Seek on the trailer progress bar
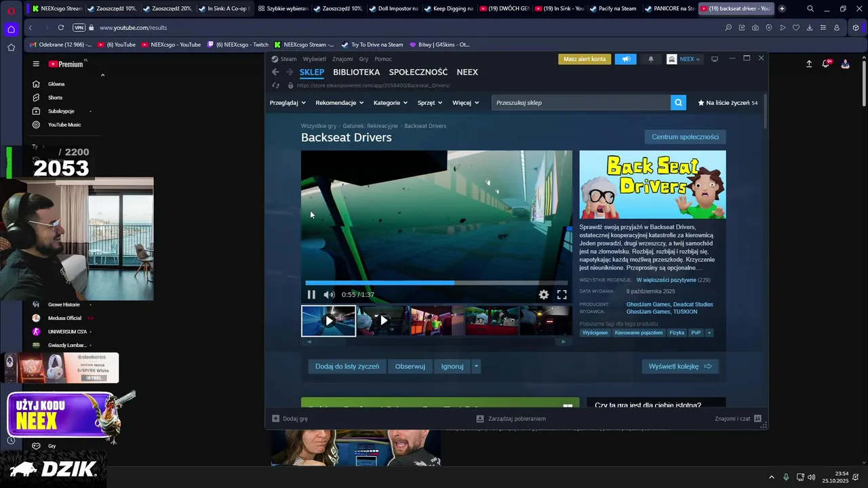868x488 pixels. point(437,283)
